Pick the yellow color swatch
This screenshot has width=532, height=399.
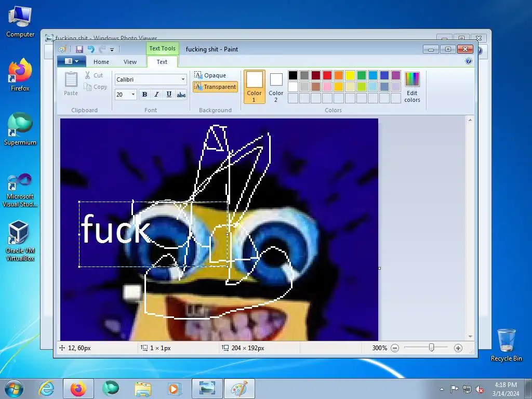pos(350,75)
